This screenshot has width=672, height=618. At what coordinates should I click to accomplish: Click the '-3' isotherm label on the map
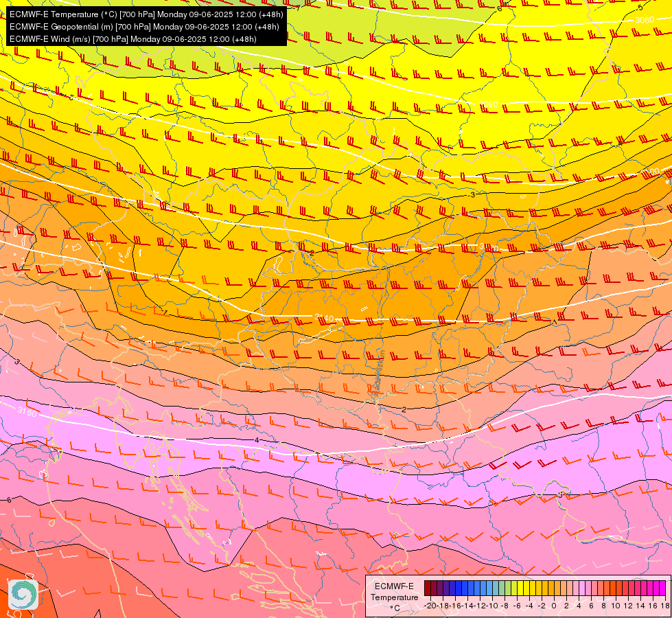click(472, 195)
